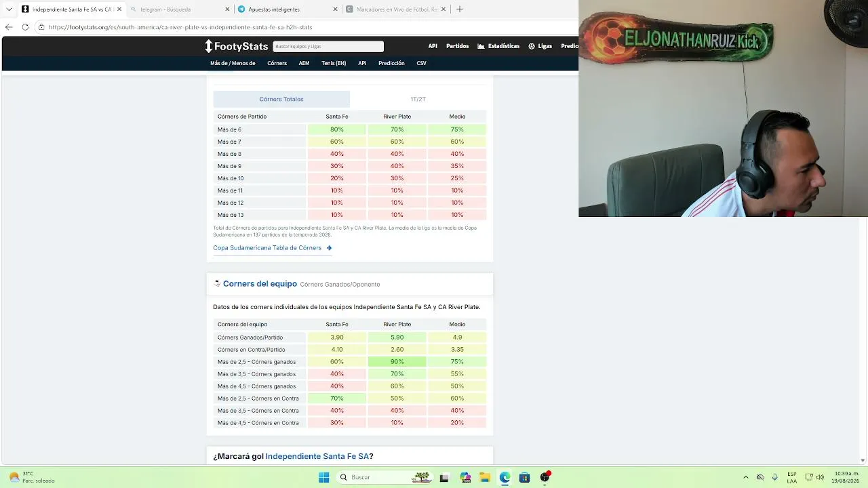Open the colorful app icon beside Task View
Viewport: 868px width, 488px height.
[465, 477]
